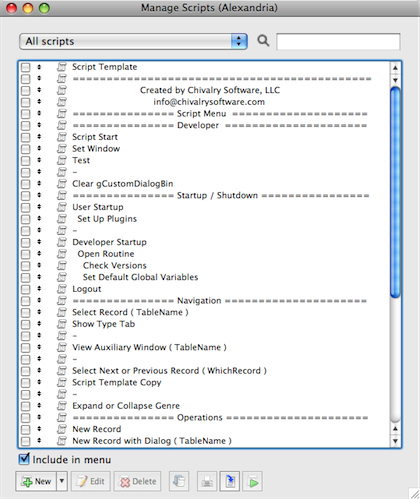The width and height of the screenshot is (420, 499).
Task: Click the print script icon button
Action: (x=207, y=481)
